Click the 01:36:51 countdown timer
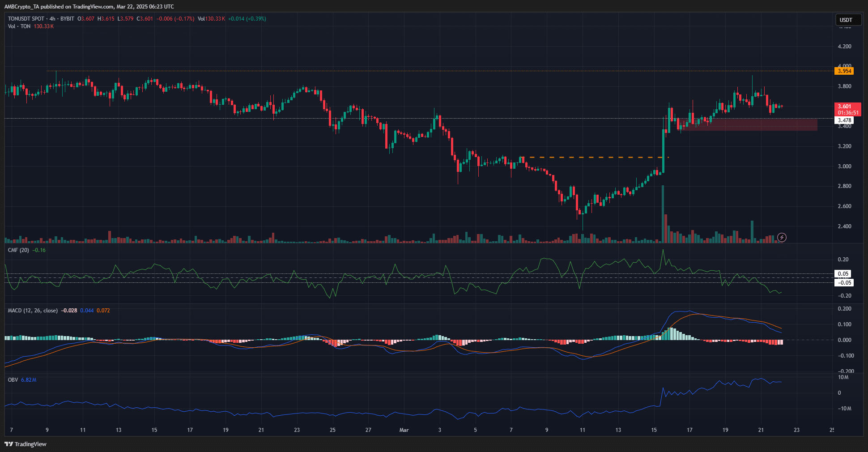The width and height of the screenshot is (868, 452). [845, 113]
